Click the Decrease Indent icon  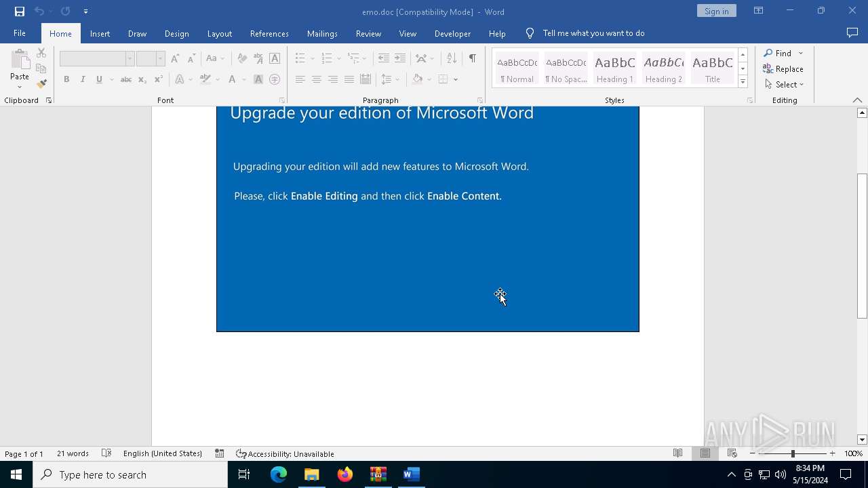click(383, 58)
